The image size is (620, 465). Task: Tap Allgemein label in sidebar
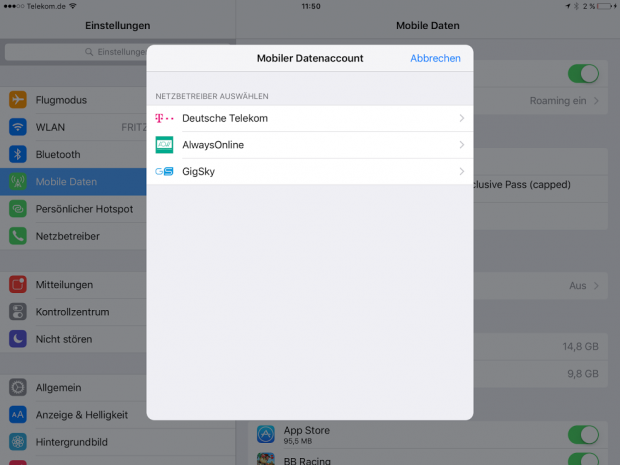click(59, 388)
